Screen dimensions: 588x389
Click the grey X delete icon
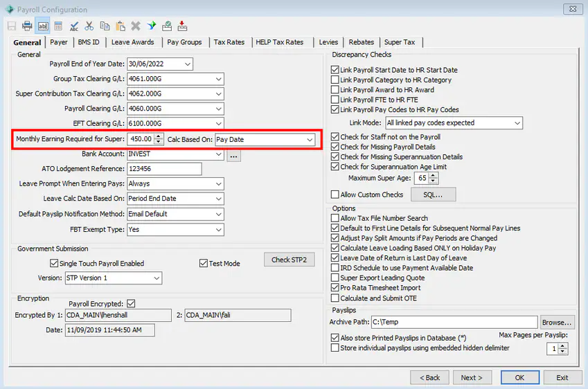136,26
